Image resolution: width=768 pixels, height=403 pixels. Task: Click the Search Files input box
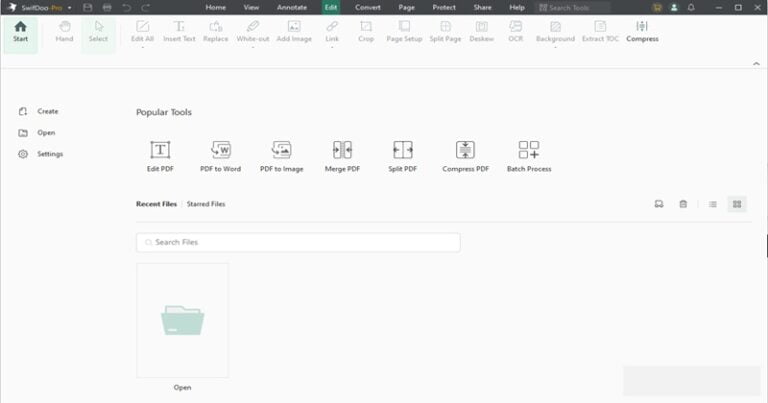pos(298,242)
